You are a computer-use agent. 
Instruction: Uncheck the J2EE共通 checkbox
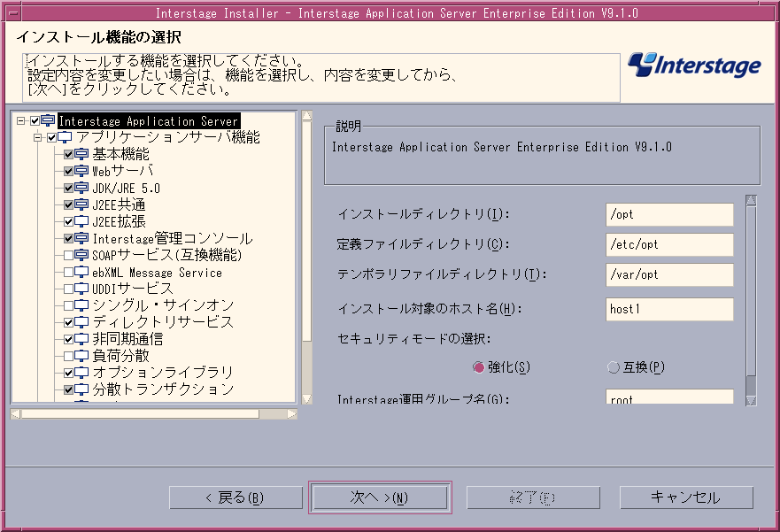pos(69,204)
